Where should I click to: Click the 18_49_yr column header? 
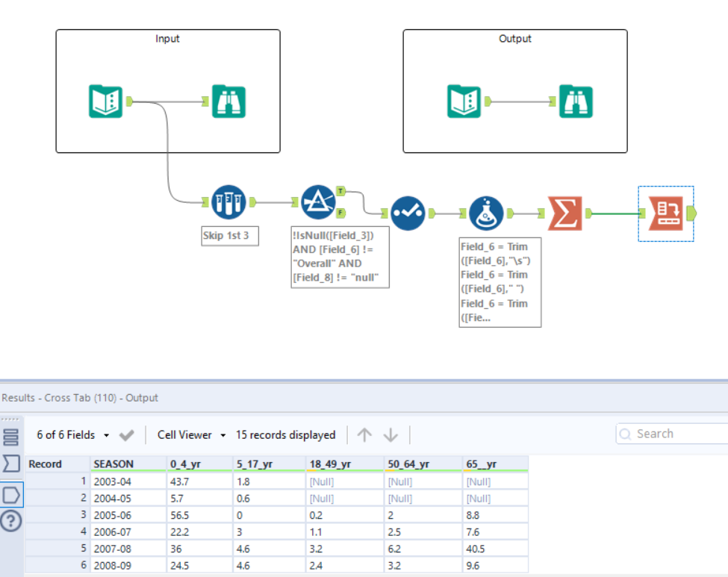pyautogui.click(x=346, y=464)
